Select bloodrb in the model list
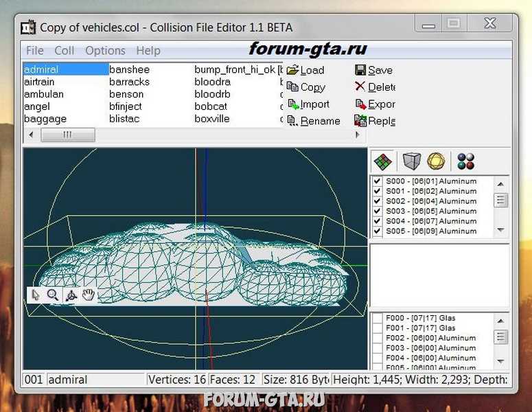The width and height of the screenshot is (532, 412). tap(213, 94)
